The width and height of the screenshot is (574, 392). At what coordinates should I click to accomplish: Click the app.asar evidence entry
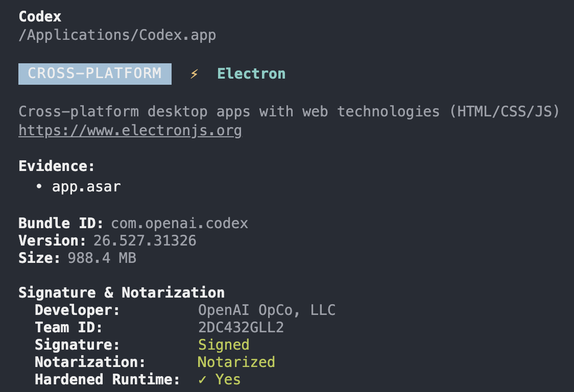(86, 187)
